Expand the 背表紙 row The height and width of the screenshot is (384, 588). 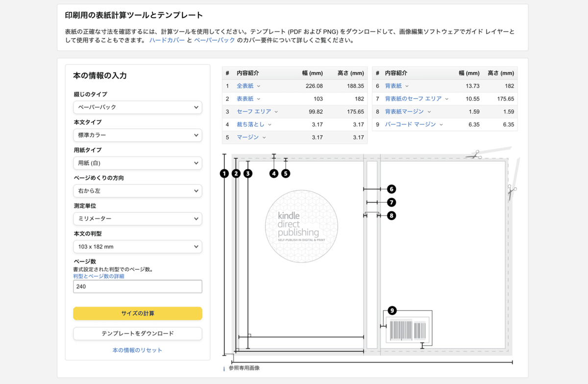pyautogui.click(x=396, y=86)
